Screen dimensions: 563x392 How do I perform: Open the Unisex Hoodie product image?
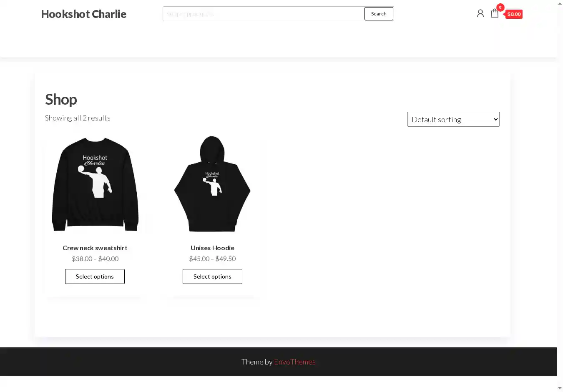coord(212,184)
